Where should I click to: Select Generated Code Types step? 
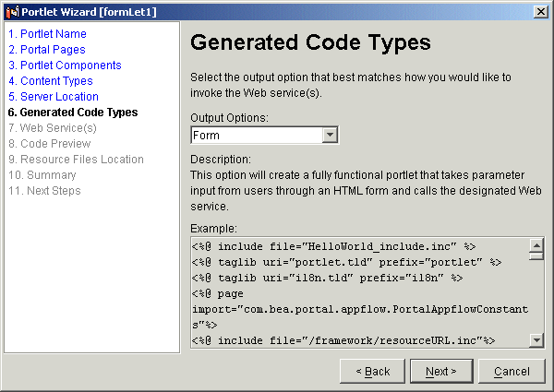click(x=72, y=113)
